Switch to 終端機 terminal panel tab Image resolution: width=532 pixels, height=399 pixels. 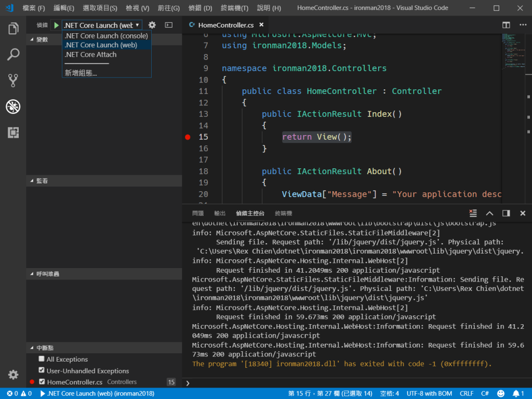[x=283, y=213]
